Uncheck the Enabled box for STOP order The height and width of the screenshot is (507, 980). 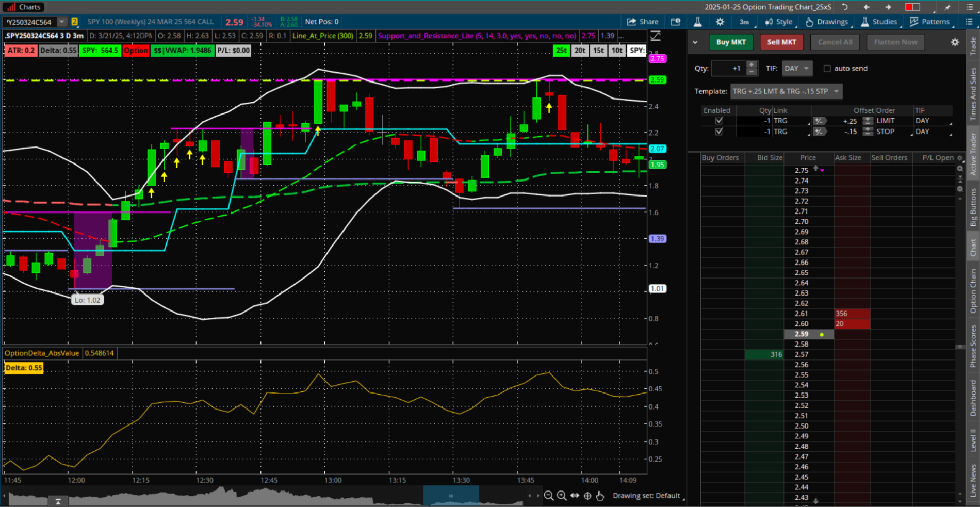click(719, 132)
